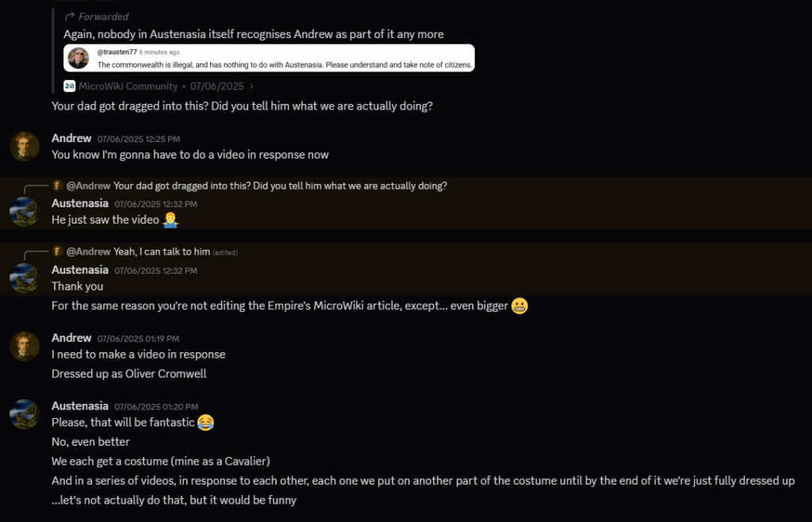Click the grimacing face emoji
Viewport: 812px width, 522px height.
pyautogui.click(x=519, y=306)
